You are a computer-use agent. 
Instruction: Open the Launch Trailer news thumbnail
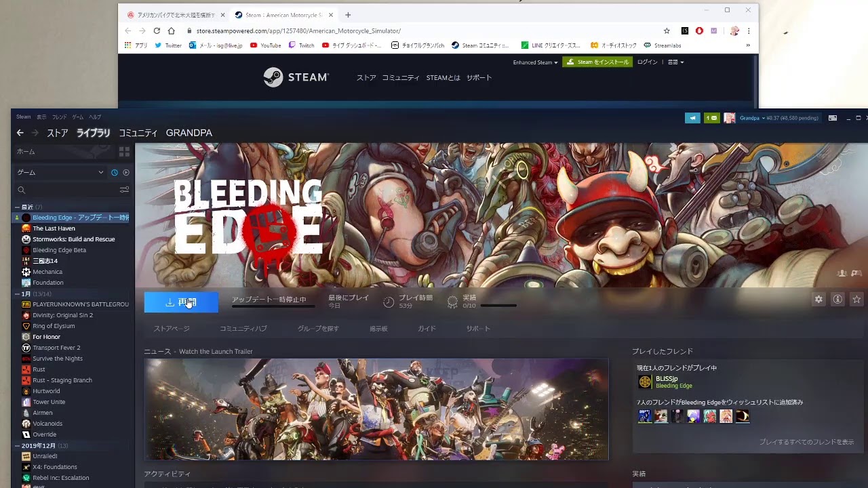[376, 409]
